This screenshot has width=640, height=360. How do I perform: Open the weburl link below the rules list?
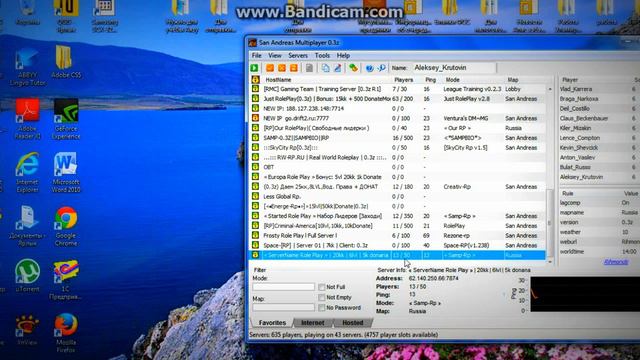point(616,262)
